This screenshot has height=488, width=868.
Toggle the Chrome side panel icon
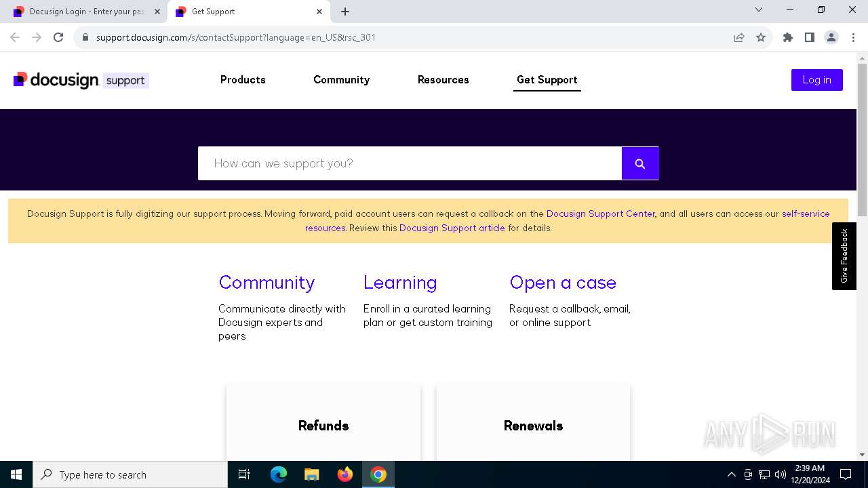[x=810, y=37]
